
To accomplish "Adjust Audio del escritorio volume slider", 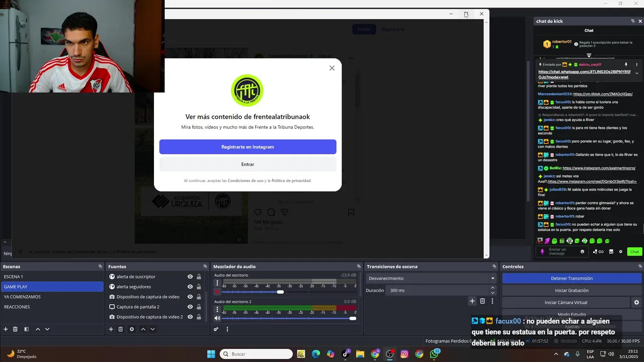I will 289,292.
